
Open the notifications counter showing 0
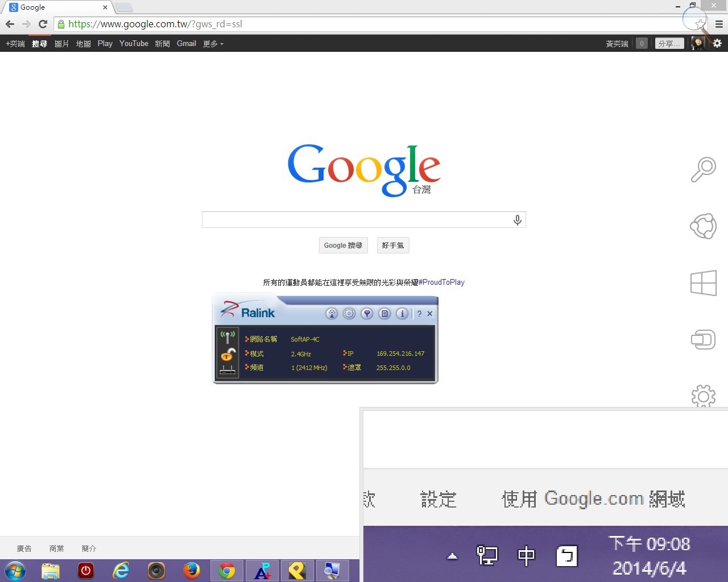[x=642, y=44]
